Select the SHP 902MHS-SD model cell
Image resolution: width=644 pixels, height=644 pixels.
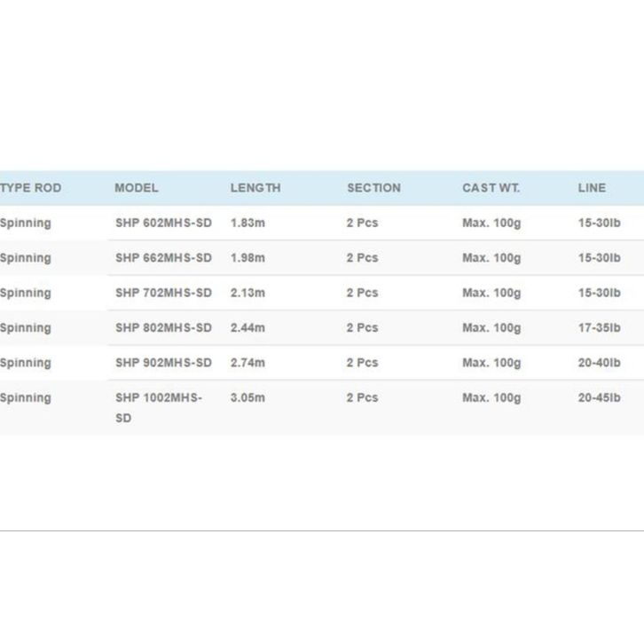(x=163, y=363)
